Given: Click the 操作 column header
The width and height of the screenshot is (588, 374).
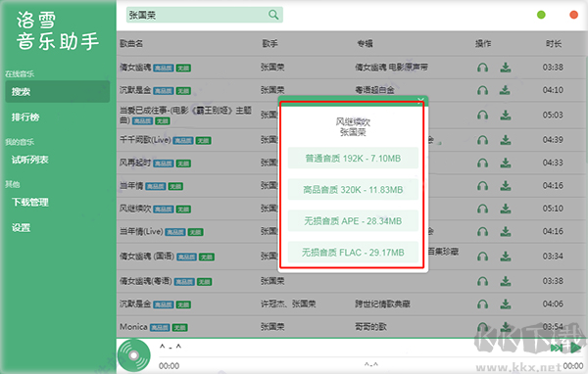Looking at the screenshot, I should pos(483,44).
